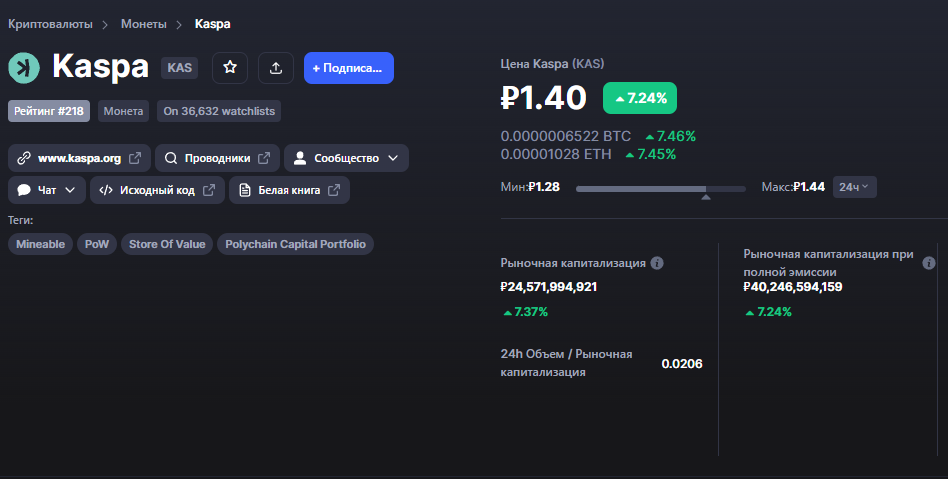Click the min-max price range bar
This screenshot has width=948, height=479.
coord(661,189)
